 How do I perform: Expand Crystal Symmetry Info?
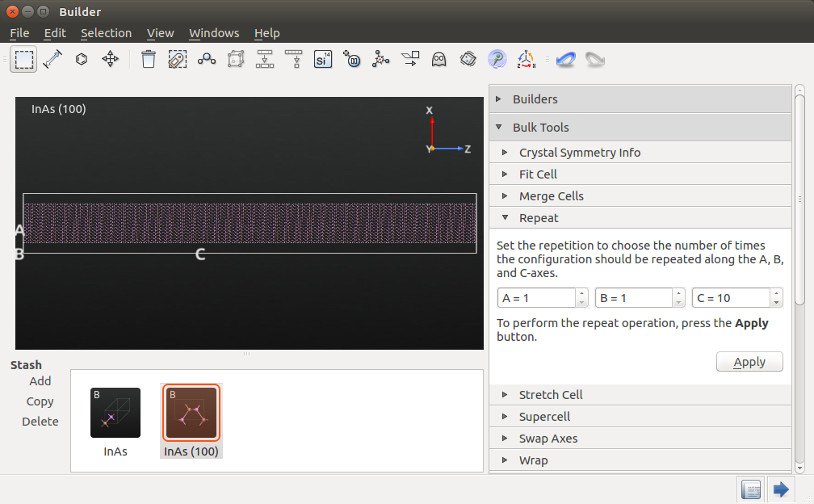pos(640,152)
